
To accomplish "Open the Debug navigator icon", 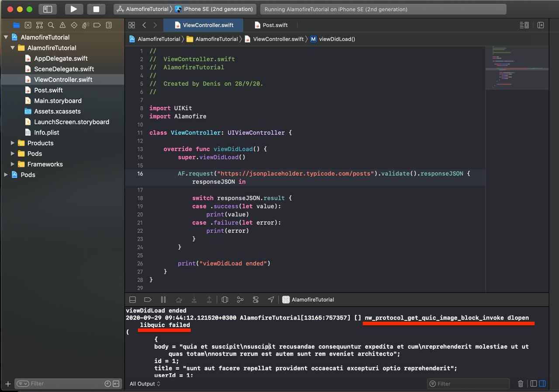I will coord(86,25).
